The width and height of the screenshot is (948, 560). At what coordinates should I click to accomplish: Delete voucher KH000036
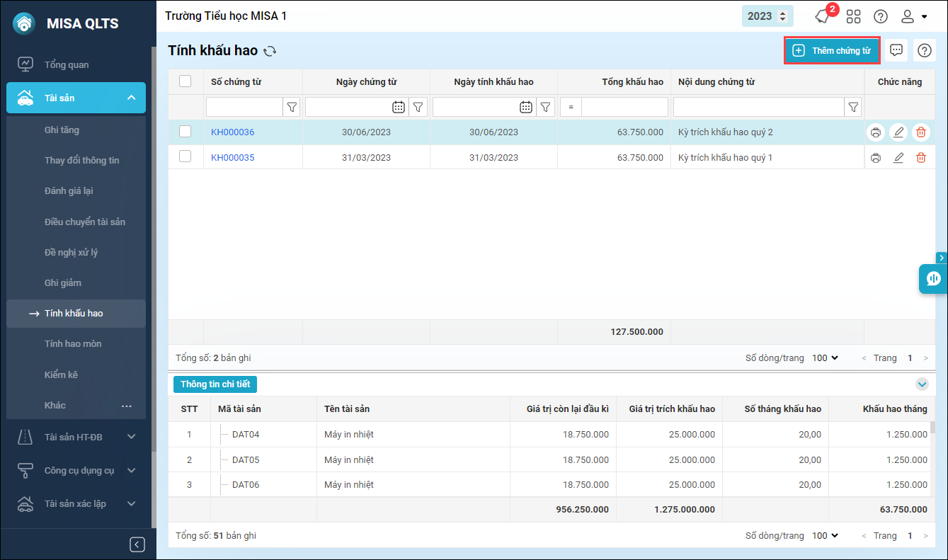point(921,132)
